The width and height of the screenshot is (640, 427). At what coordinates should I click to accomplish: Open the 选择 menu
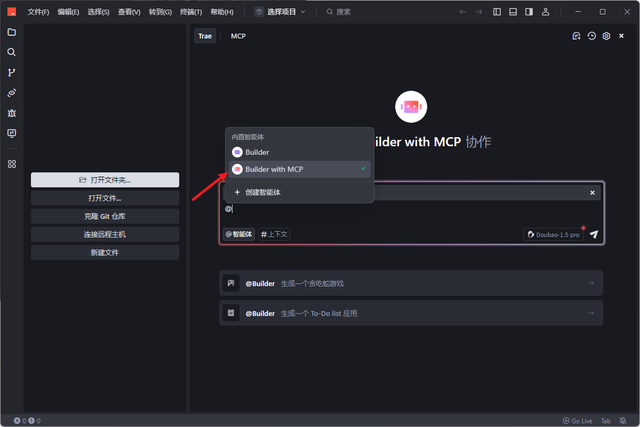(x=98, y=12)
